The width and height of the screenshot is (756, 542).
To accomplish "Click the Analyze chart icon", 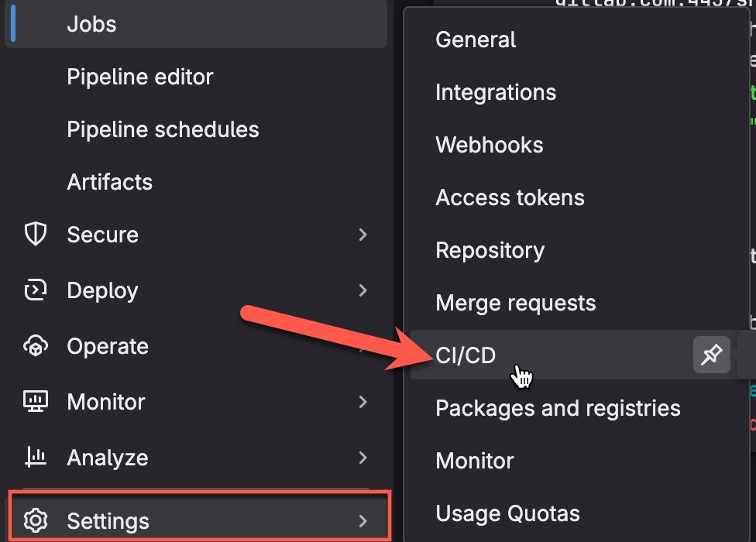I will 36,458.
